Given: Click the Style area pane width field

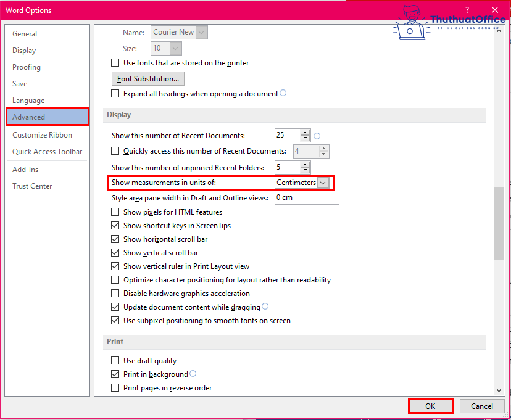Looking at the screenshot, I should click(x=306, y=198).
